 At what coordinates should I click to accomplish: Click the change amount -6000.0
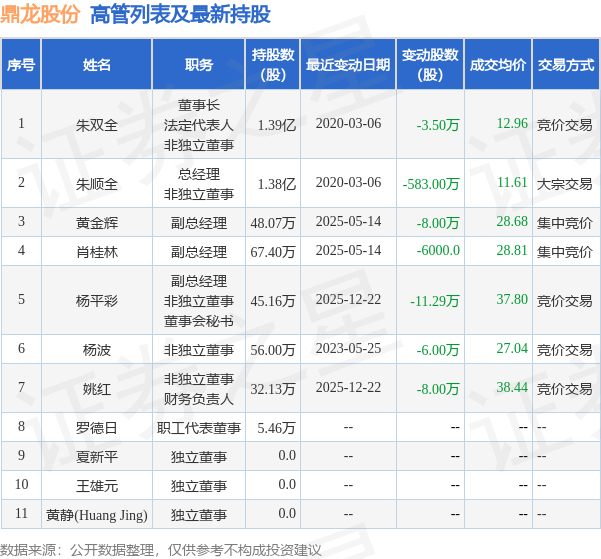(x=438, y=250)
